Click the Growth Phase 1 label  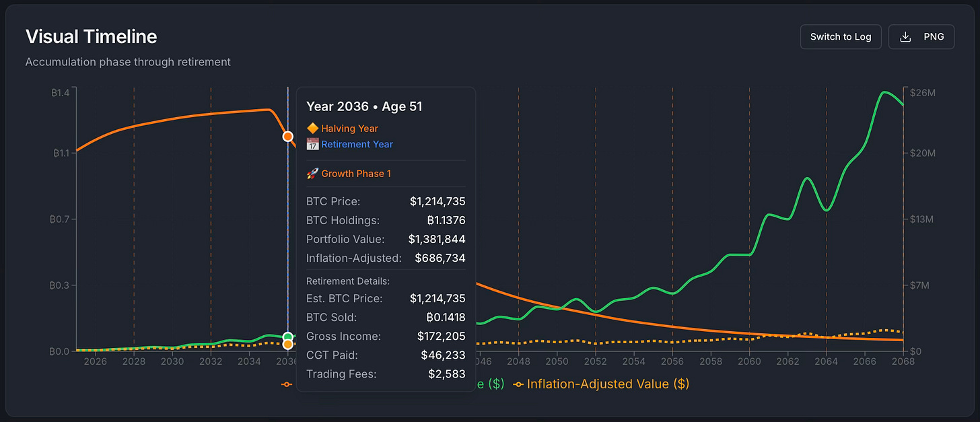(356, 173)
